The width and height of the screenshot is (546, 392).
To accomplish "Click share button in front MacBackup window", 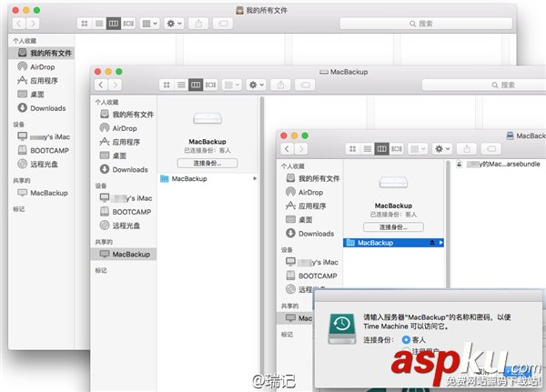I will click(x=467, y=149).
